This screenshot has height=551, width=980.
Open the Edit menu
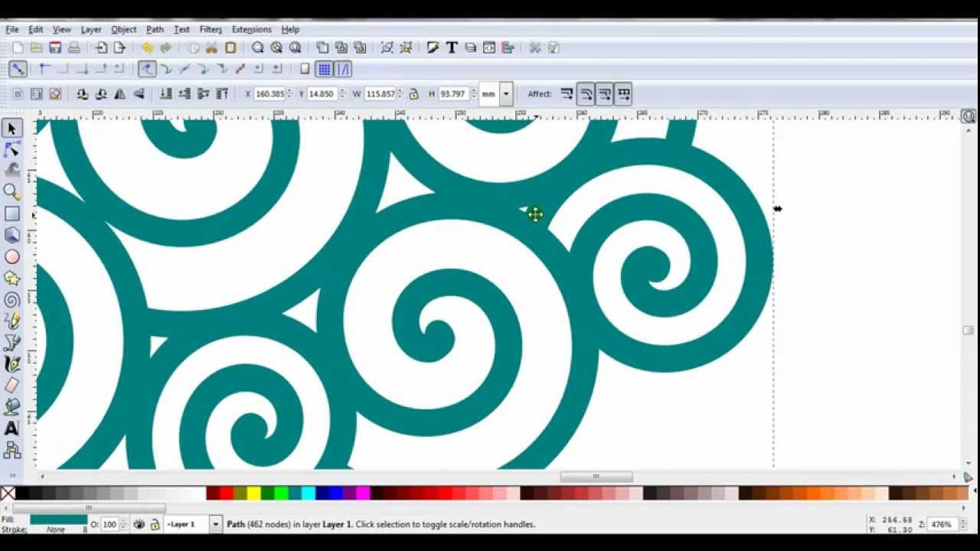pyautogui.click(x=36, y=29)
